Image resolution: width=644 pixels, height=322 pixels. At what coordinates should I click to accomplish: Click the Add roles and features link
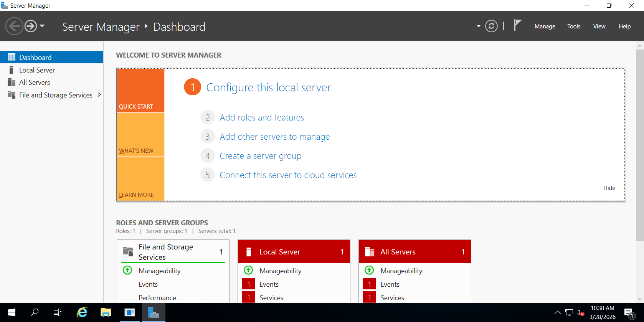pos(262,117)
